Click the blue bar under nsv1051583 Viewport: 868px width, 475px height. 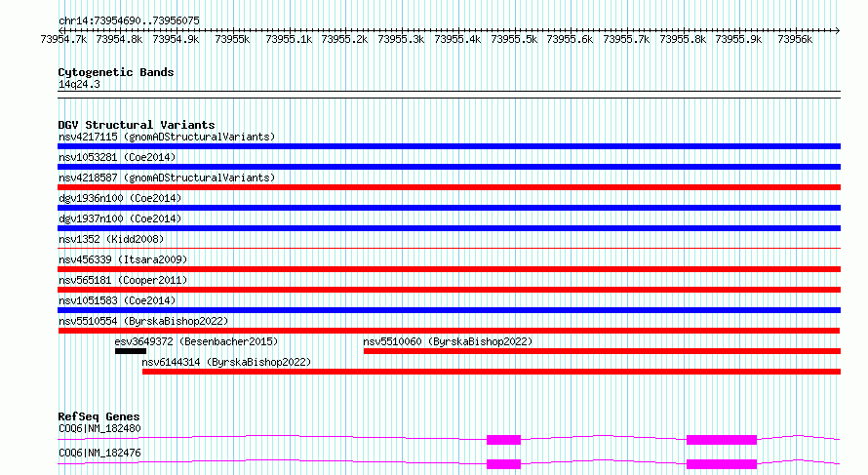449,310
